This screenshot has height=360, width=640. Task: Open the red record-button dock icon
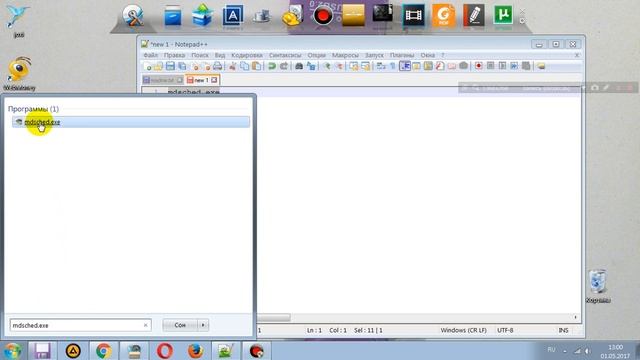[322, 16]
